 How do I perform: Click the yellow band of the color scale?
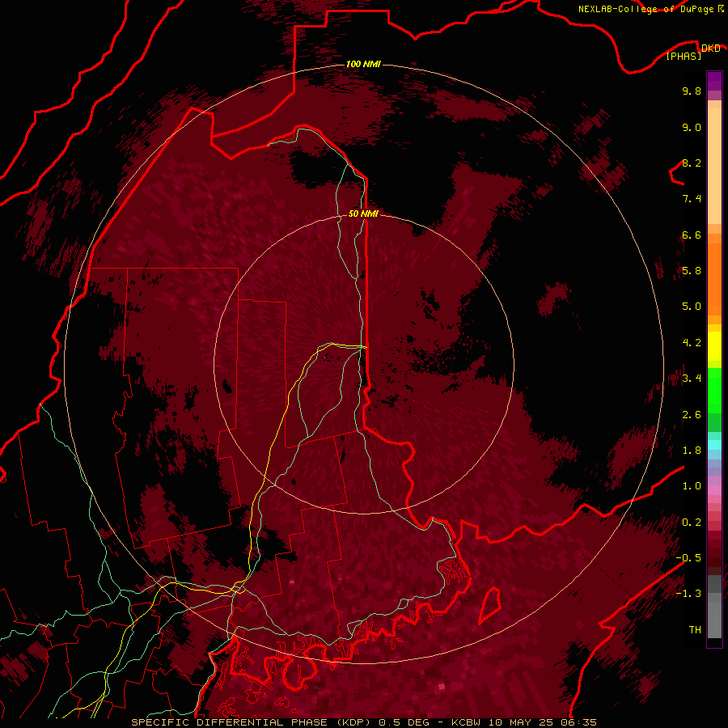714,346
